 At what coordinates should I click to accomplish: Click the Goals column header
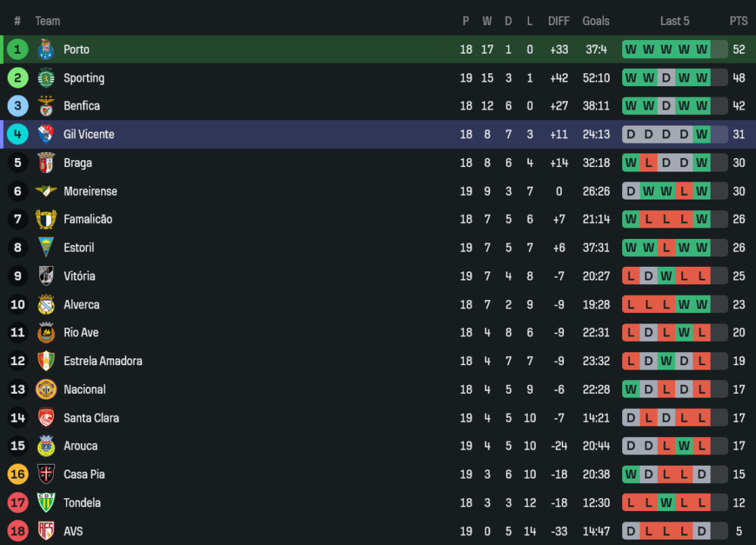coord(596,21)
